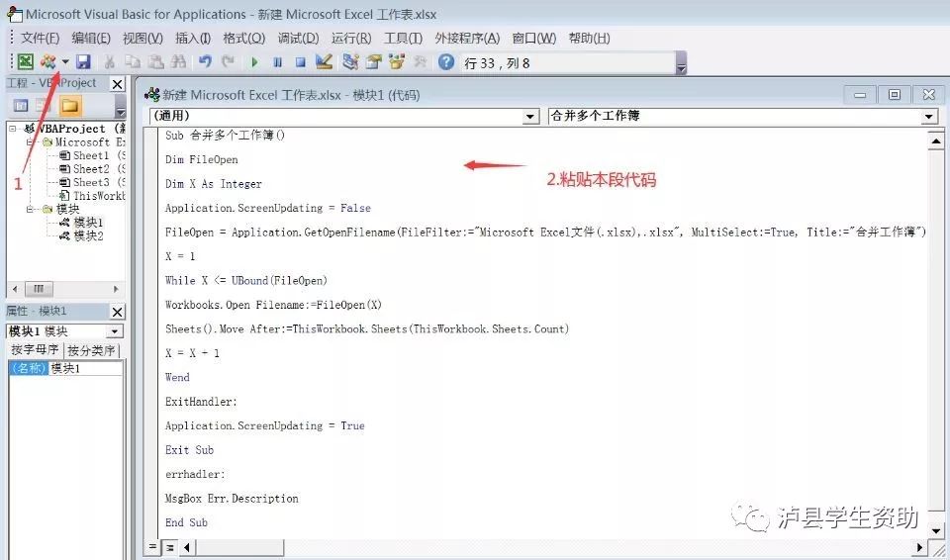Click the Break pause icon
Image resolution: width=950 pixels, height=560 pixels.
pyautogui.click(x=277, y=62)
